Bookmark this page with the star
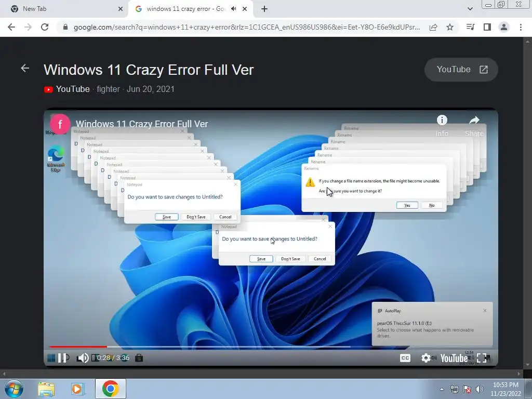 450,27
